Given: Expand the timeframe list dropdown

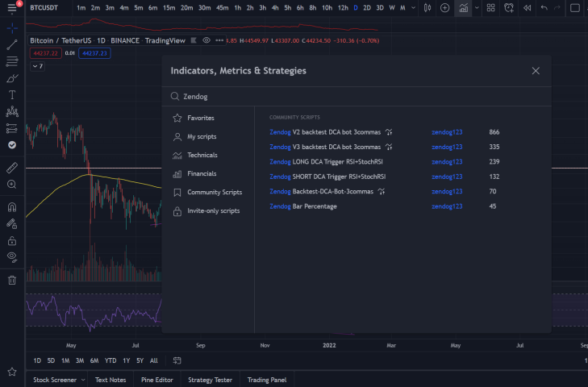Looking at the screenshot, I should click(x=413, y=8).
